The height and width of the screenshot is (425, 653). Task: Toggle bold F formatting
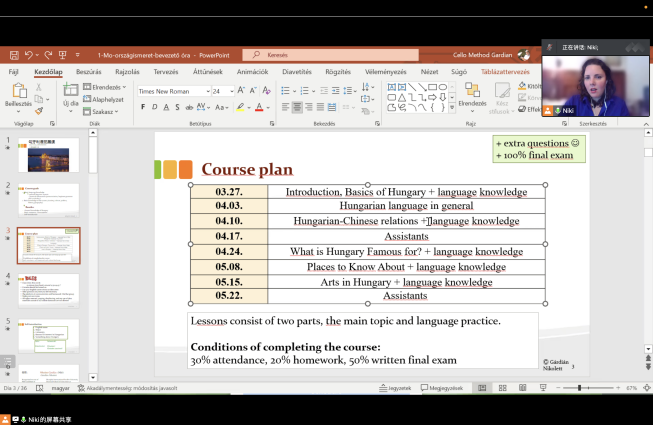click(143, 107)
